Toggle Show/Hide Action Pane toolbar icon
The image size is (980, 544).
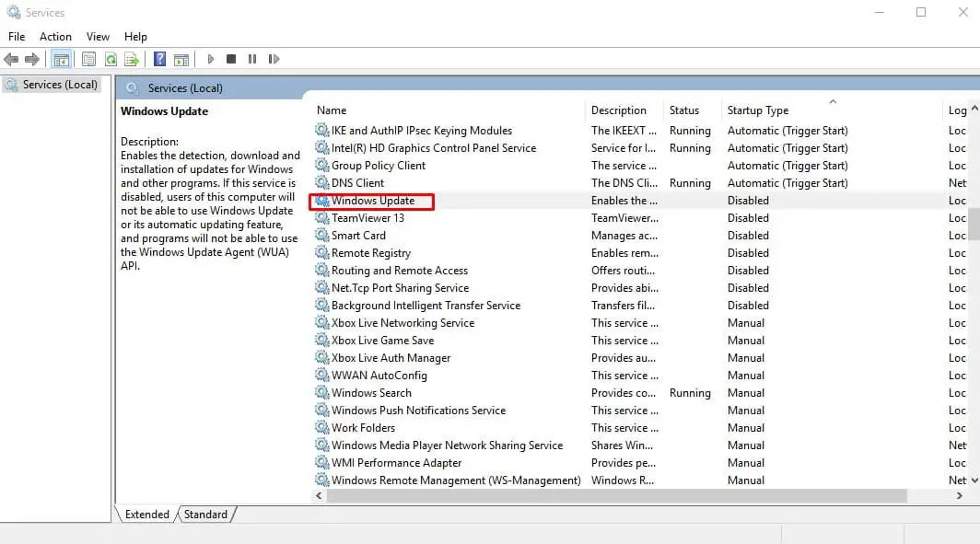pos(181,59)
